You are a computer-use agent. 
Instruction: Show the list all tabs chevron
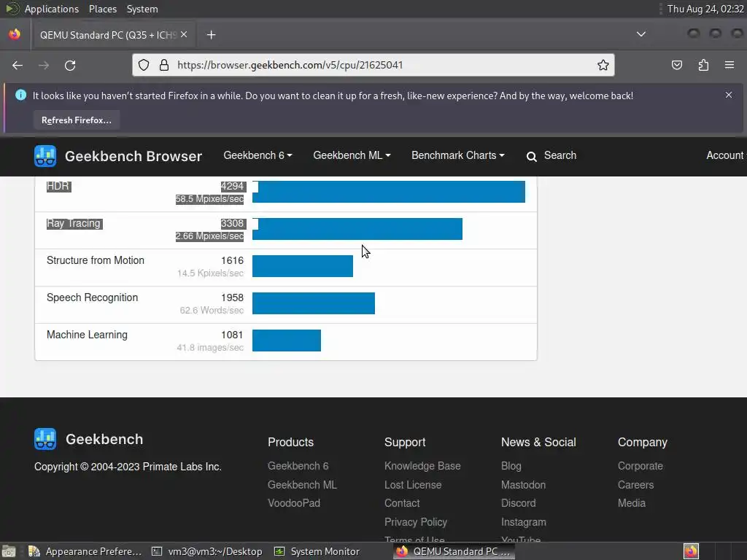[640, 34]
